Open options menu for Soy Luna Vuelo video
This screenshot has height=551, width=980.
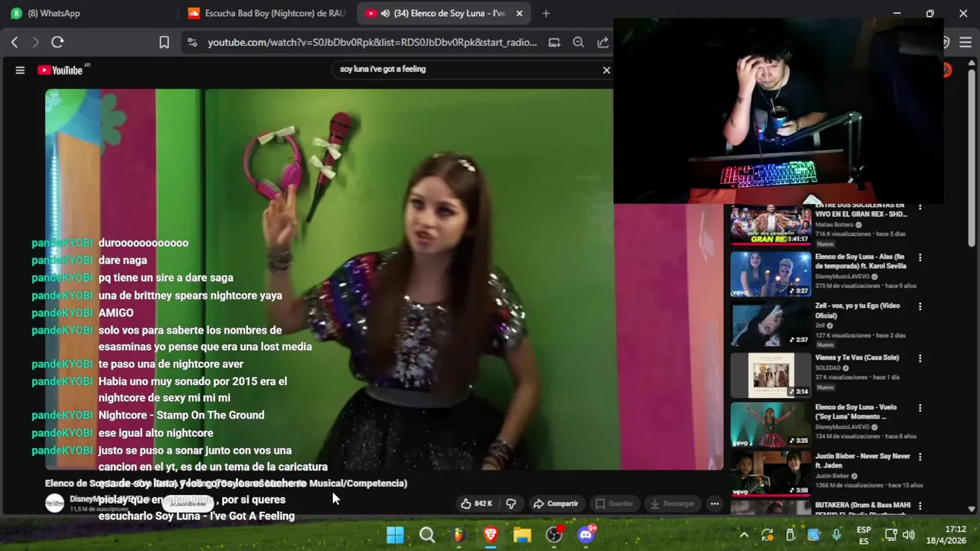[920, 408]
